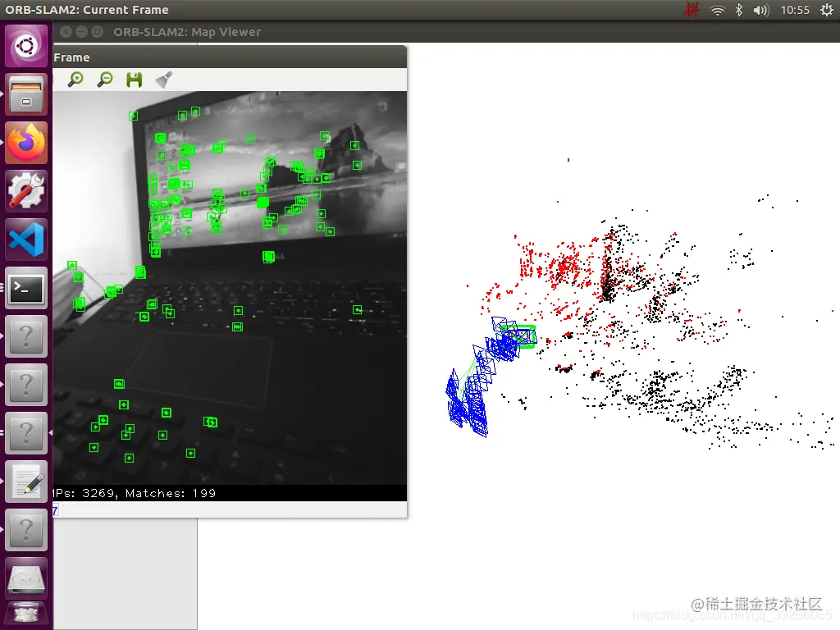Click the laptop camera image in Frame window
The width and height of the screenshot is (840, 630).
(230, 288)
